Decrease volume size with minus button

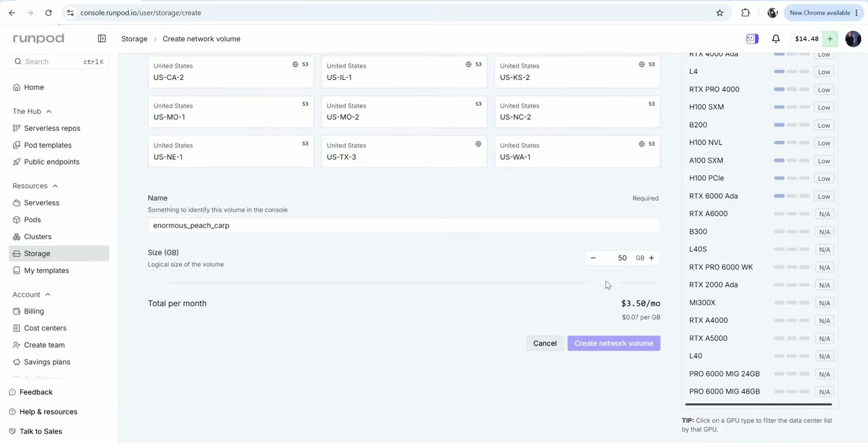pyautogui.click(x=593, y=258)
